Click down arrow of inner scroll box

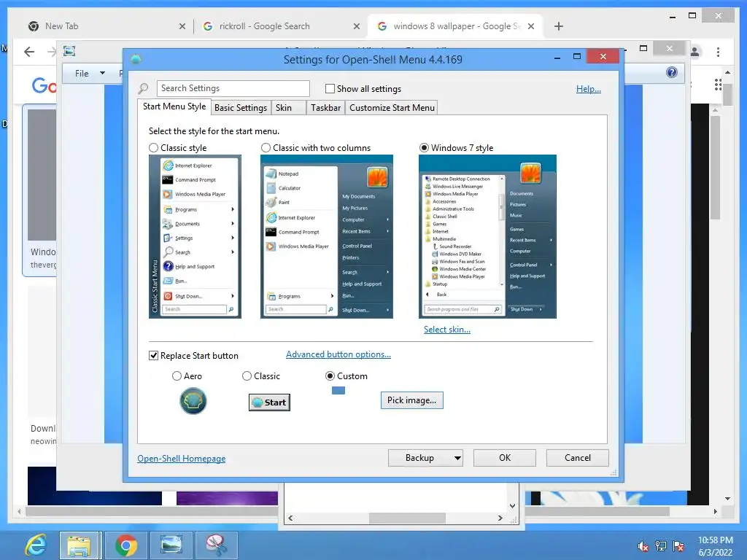click(513, 506)
